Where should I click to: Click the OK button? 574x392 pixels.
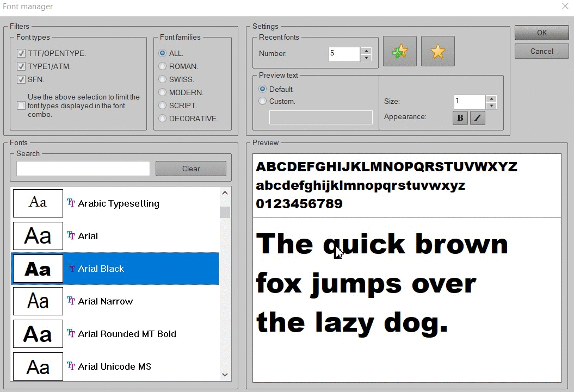pos(542,33)
